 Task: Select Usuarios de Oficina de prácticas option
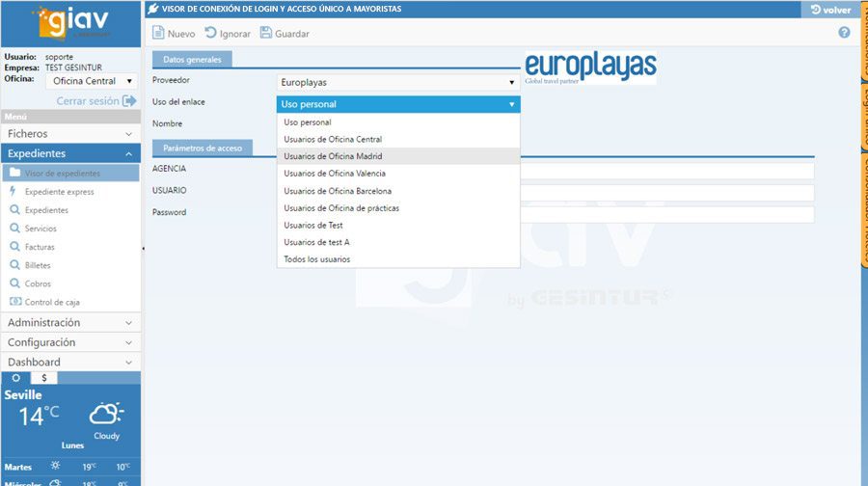[398, 208]
